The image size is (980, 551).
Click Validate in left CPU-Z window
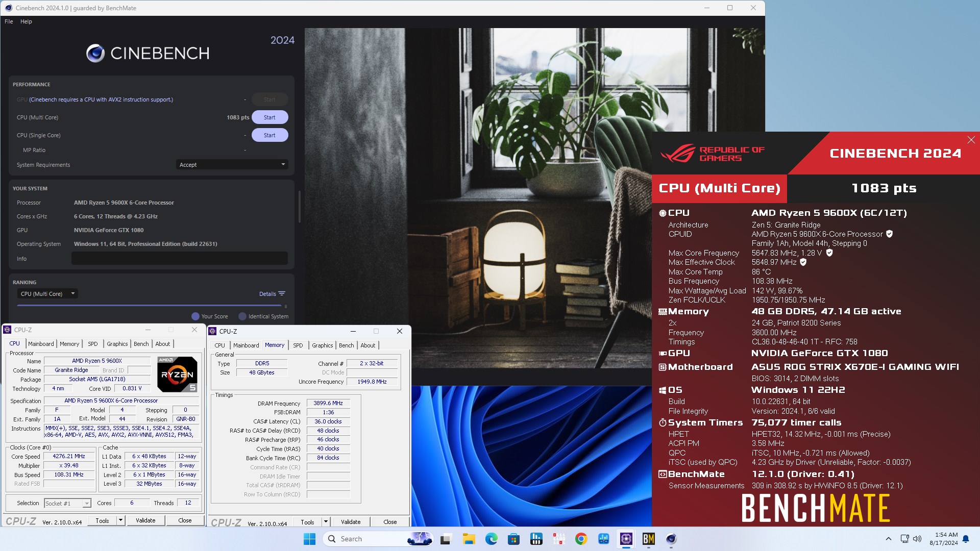point(145,521)
